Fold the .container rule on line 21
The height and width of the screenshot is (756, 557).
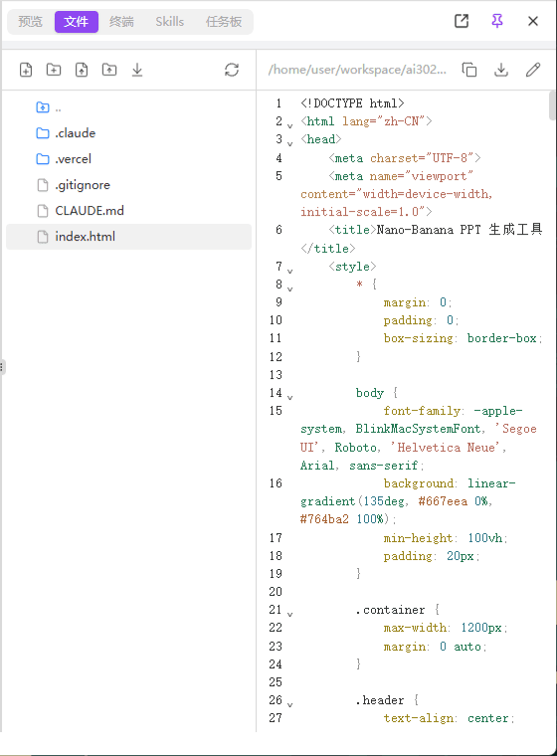pos(289,615)
